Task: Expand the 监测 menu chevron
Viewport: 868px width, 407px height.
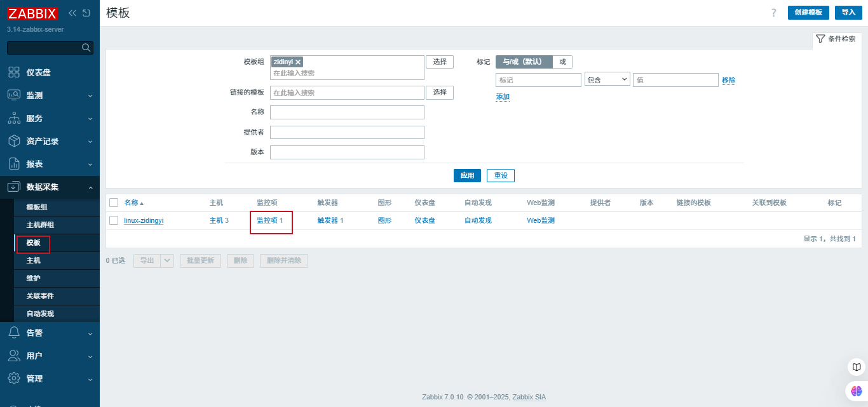Action: [x=90, y=96]
